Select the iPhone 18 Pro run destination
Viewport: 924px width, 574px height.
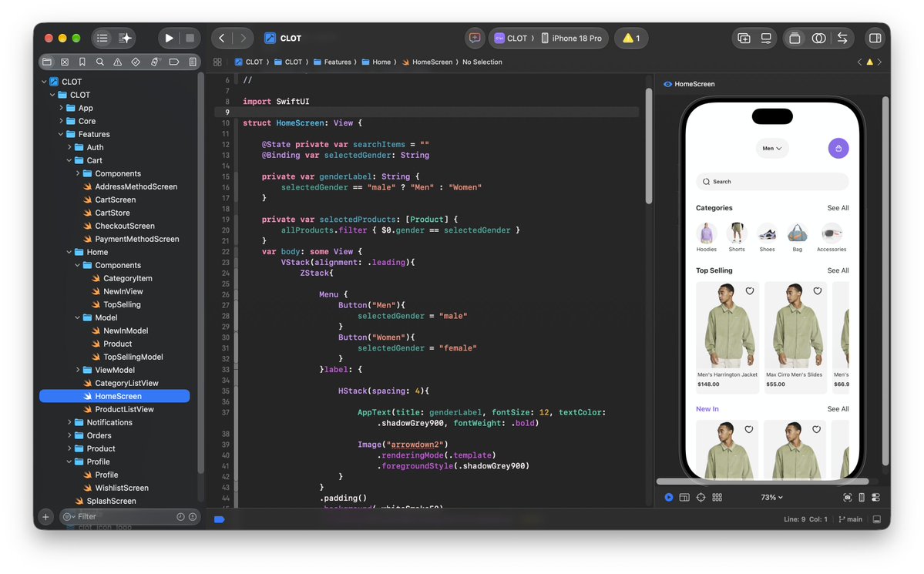point(572,39)
